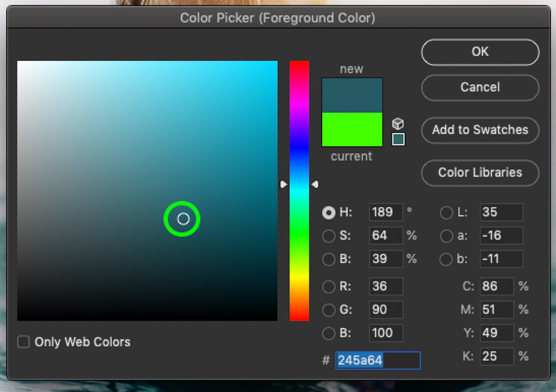
Task: Click the hex value field showing 245a64
Action: click(x=377, y=360)
